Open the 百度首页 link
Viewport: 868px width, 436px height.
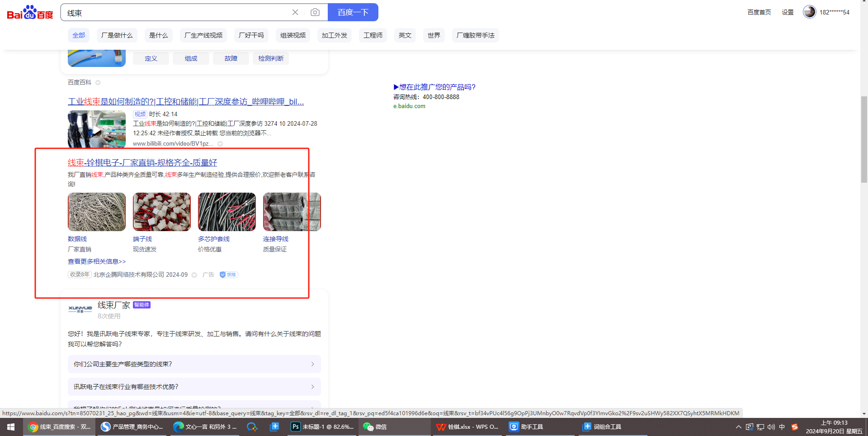pyautogui.click(x=759, y=12)
